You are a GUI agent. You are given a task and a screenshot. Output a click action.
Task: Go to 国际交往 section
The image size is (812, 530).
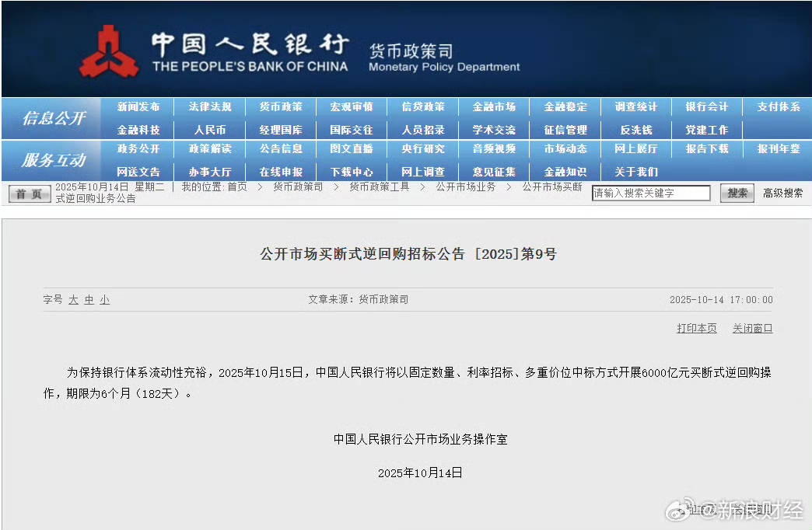(352, 130)
